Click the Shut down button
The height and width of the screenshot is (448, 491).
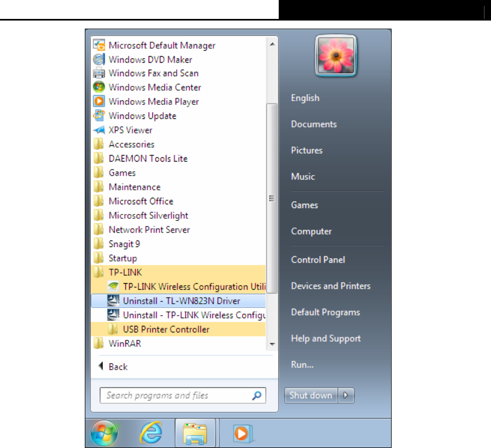point(311,396)
